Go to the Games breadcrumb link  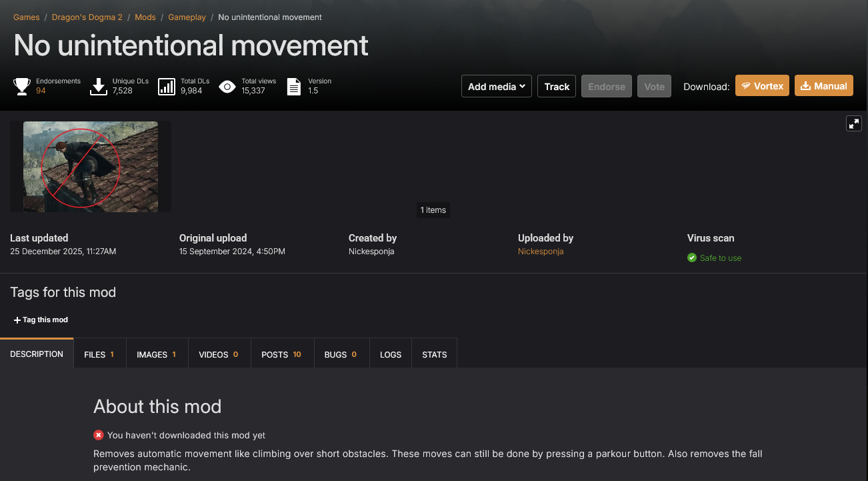pos(27,17)
